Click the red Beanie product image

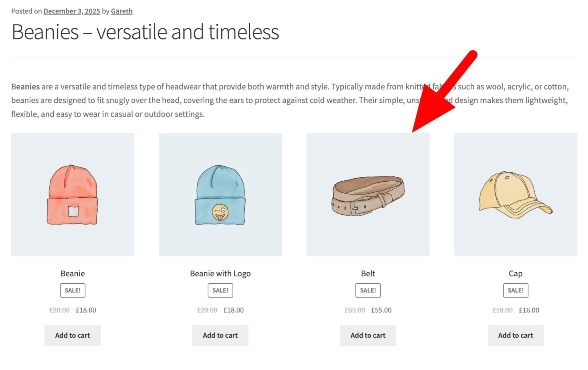tap(72, 195)
